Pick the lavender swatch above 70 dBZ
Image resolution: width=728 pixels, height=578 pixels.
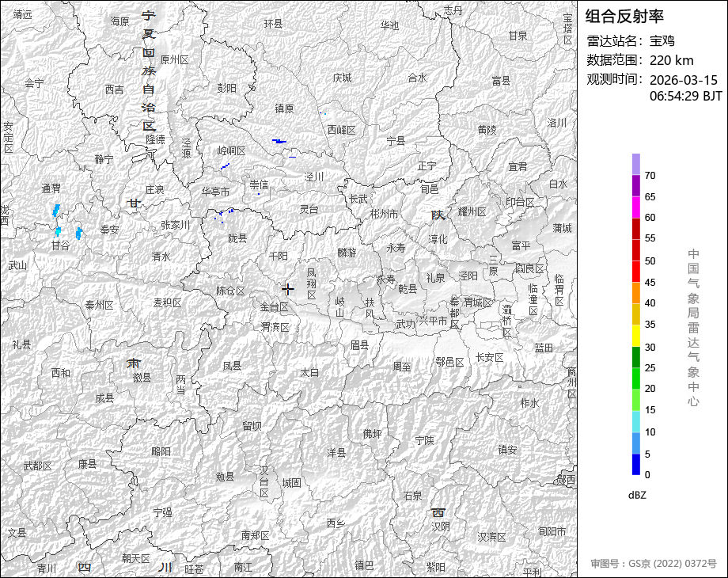click(x=636, y=164)
